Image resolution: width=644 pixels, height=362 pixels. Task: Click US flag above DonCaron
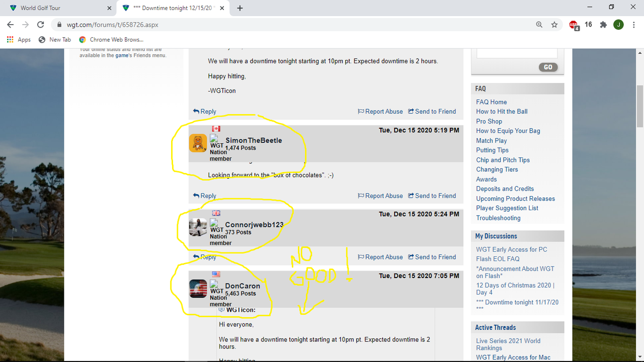[216, 275]
